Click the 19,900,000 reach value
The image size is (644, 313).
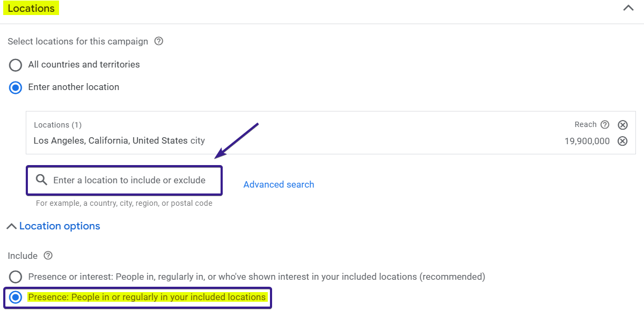point(587,141)
